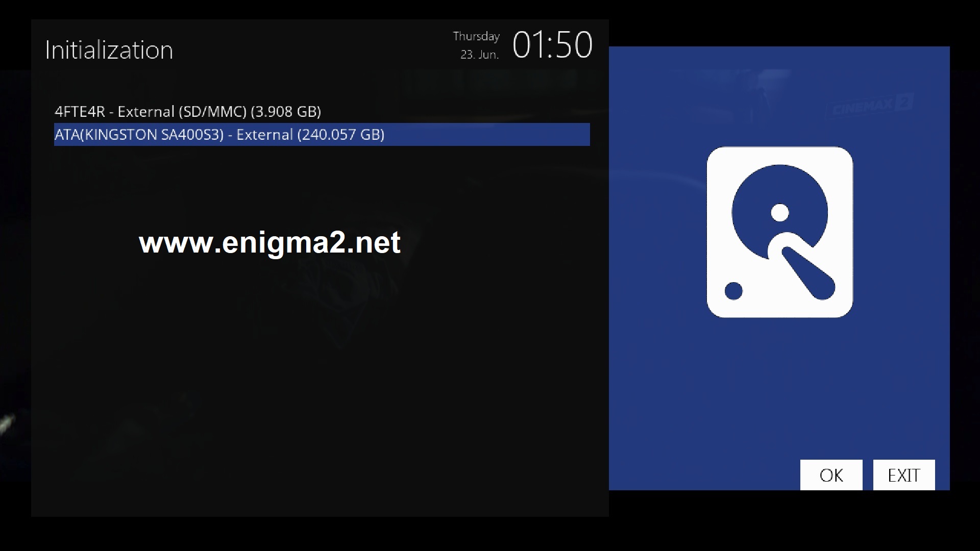Screen dimensions: 980x551
Task: Select the 4FTE4R SD/MMC device entry
Action: click(x=322, y=111)
